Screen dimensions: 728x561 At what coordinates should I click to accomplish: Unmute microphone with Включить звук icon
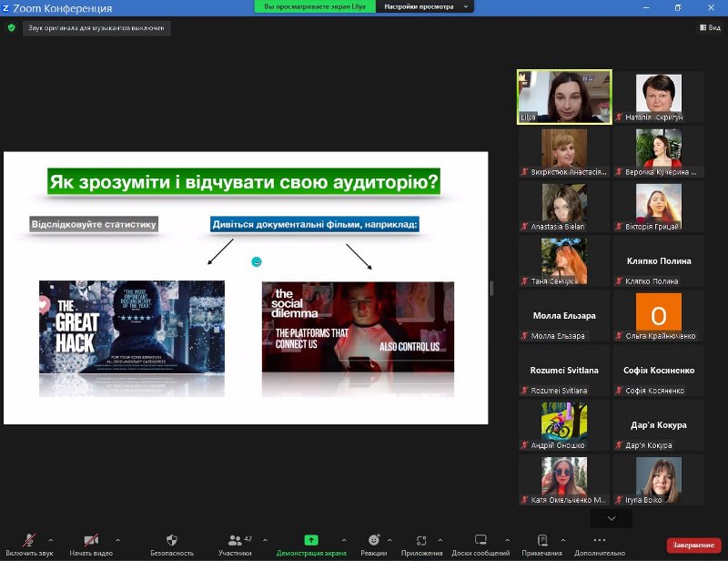coord(30,540)
